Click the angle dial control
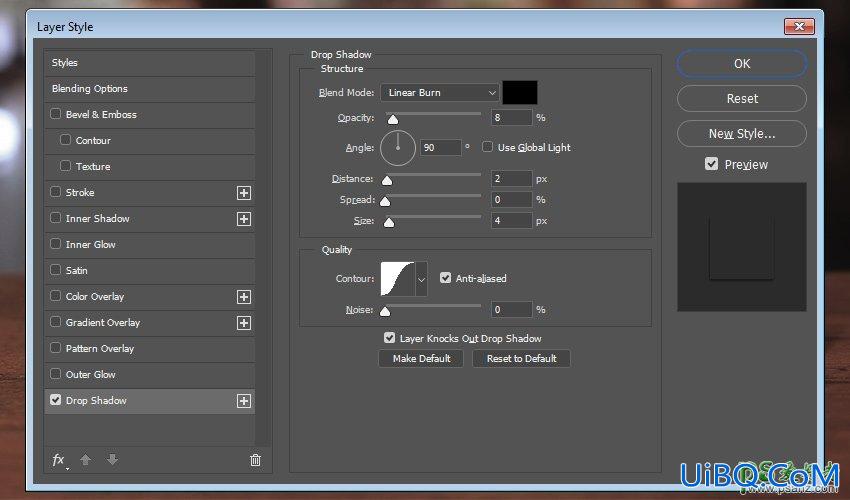 click(x=398, y=148)
